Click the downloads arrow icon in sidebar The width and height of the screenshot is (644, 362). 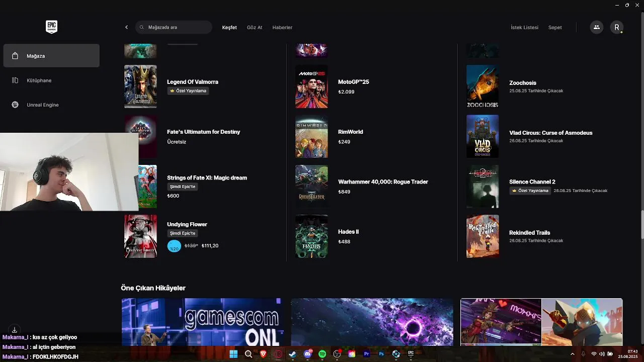15,330
